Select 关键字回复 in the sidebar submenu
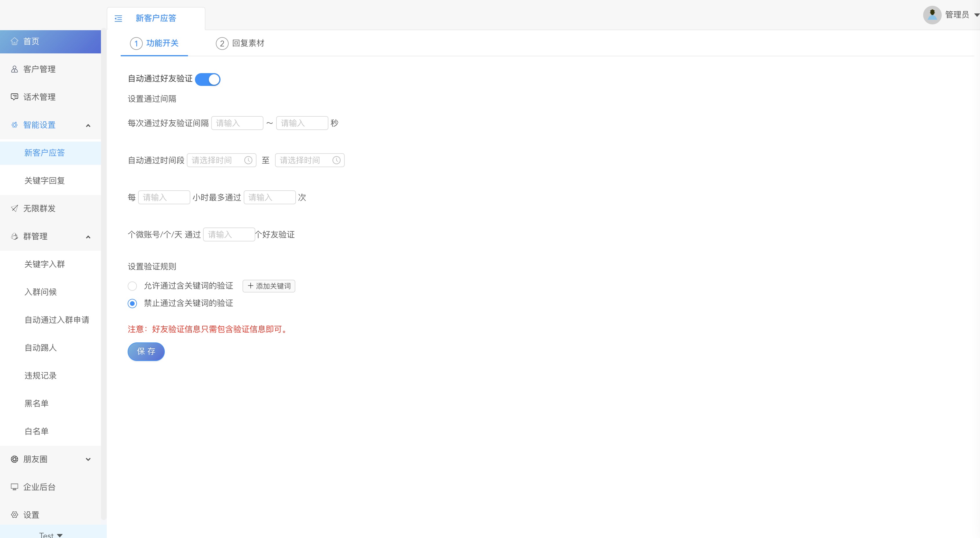This screenshot has width=980, height=538. (50, 181)
